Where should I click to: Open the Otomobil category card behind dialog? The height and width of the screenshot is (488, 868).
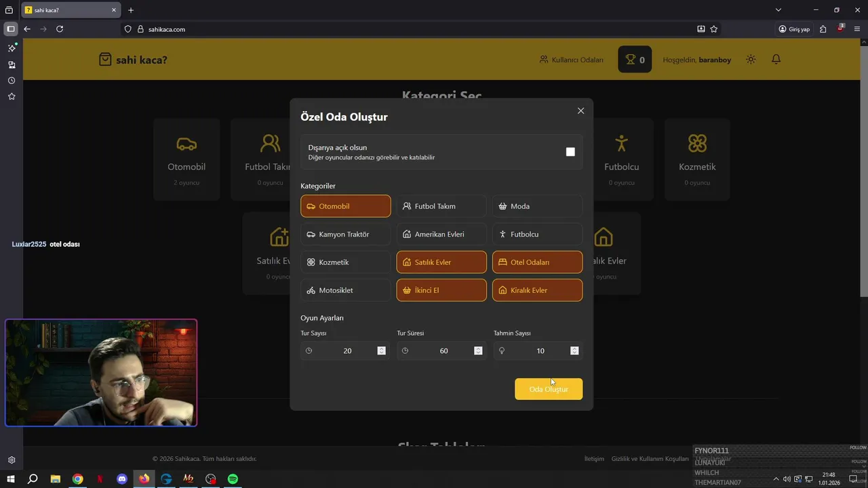pos(186,159)
